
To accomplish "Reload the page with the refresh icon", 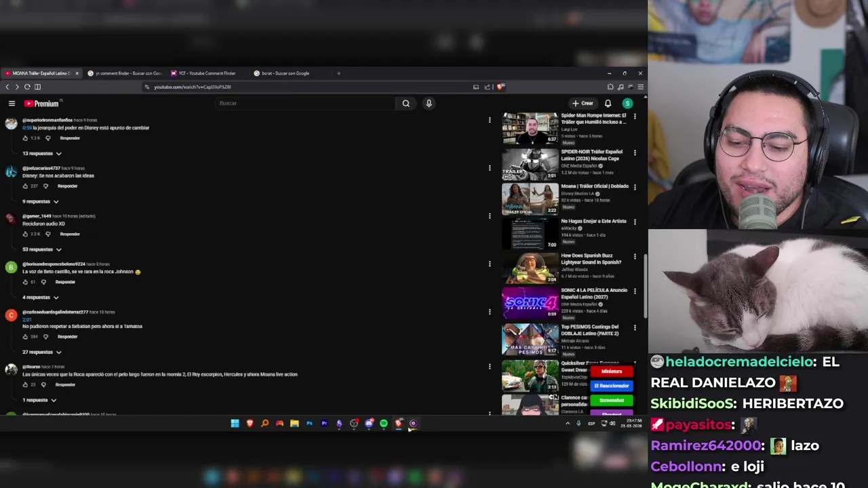I will point(27,87).
